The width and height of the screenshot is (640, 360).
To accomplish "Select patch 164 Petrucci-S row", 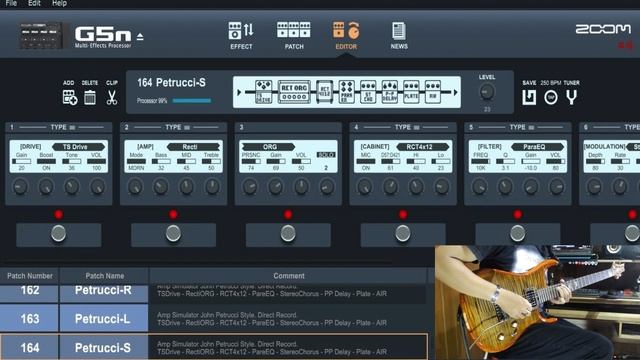I will [x=213, y=347].
